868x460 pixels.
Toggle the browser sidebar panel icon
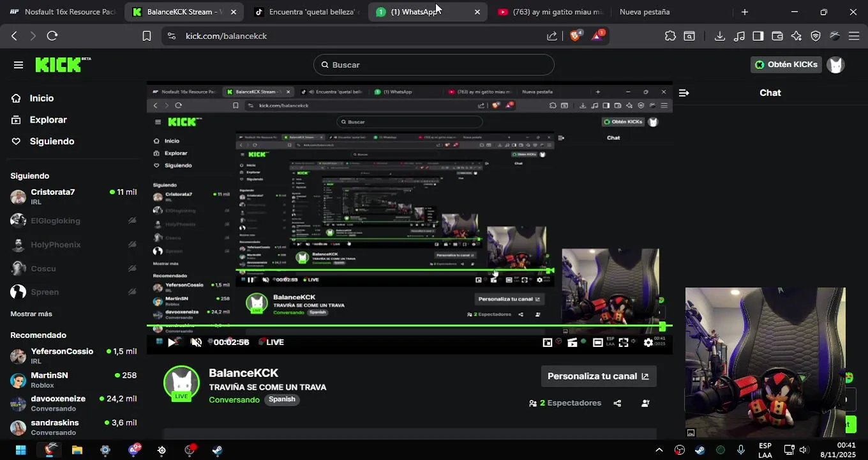tap(758, 36)
